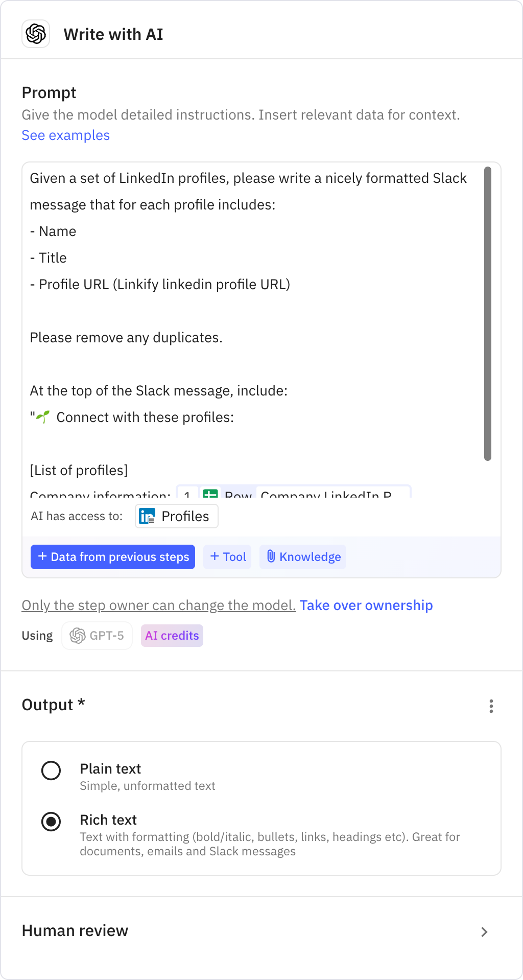Click the See examples link
The width and height of the screenshot is (523, 980).
coord(65,135)
